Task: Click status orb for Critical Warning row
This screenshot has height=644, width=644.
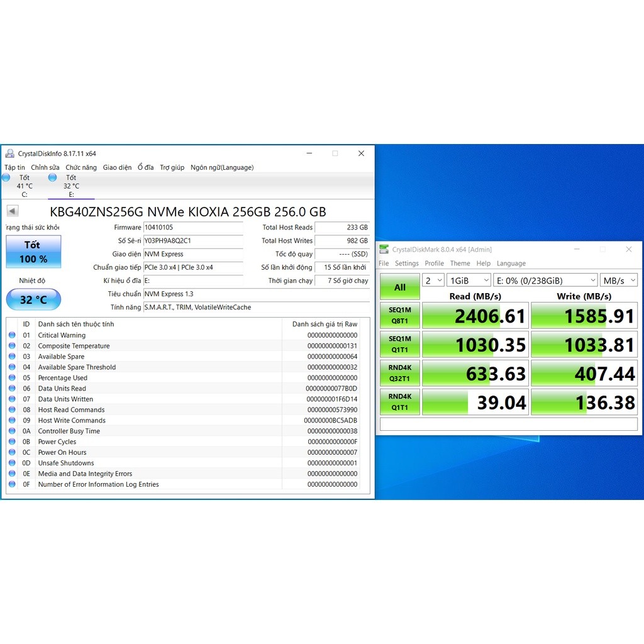Action: point(13,335)
